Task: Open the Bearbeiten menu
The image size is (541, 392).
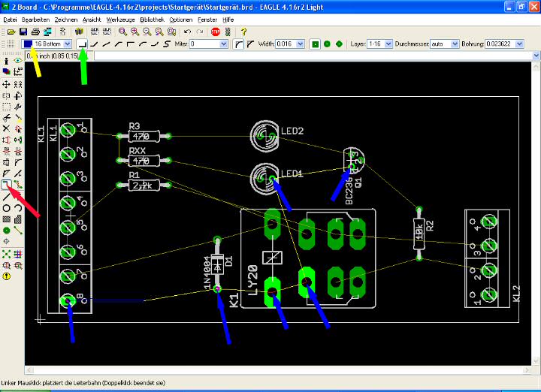Action: pos(36,19)
